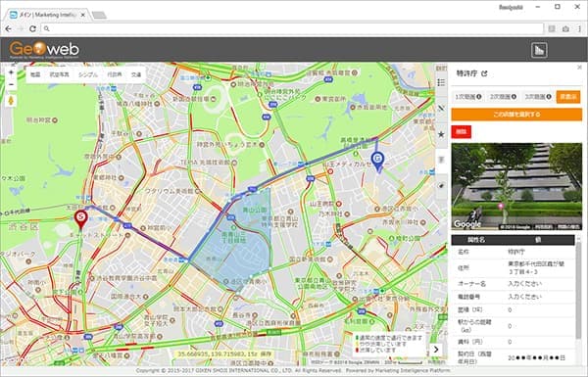This screenshot has width=588, height=377.
Task: Click the external link icon beside 特許庁
Action: (484, 73)
